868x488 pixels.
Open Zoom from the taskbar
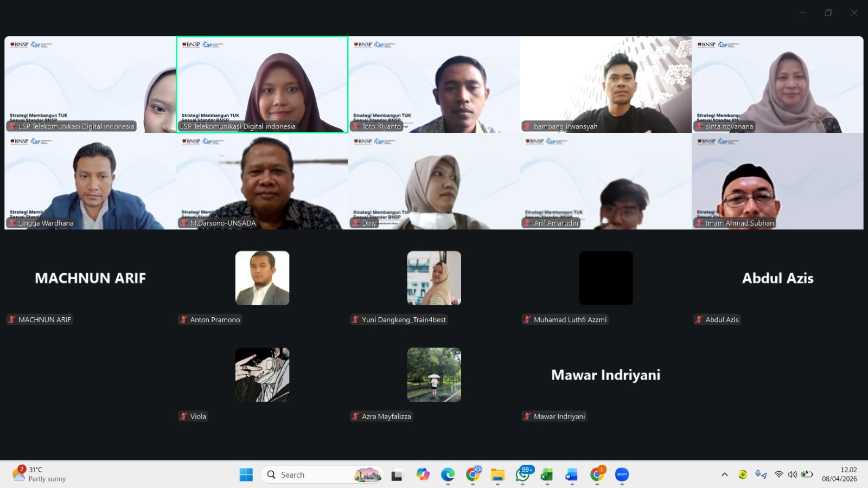point(621,474)
